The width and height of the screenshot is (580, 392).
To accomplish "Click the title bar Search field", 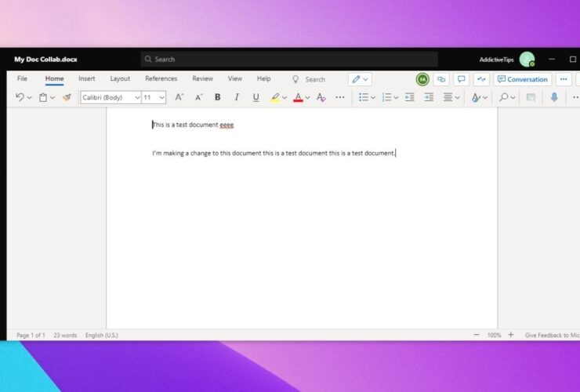I will [289, 60].
